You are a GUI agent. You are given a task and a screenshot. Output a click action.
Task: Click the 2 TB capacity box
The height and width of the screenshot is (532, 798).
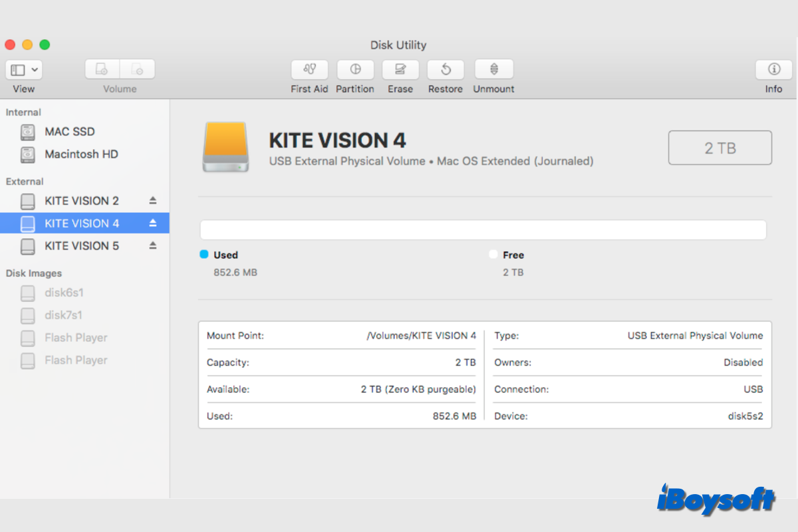[720, 148]
